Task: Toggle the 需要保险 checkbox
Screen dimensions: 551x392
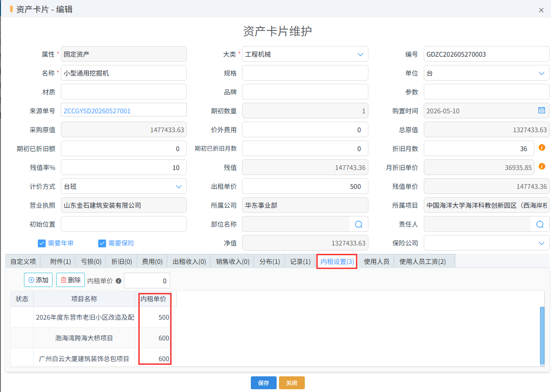Action: [x=102, y=243]
